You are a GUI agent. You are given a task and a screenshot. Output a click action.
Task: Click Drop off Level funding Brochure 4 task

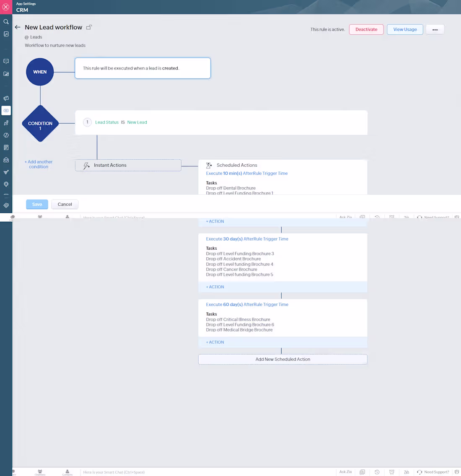pyautogui.click(x=240, y=264)
